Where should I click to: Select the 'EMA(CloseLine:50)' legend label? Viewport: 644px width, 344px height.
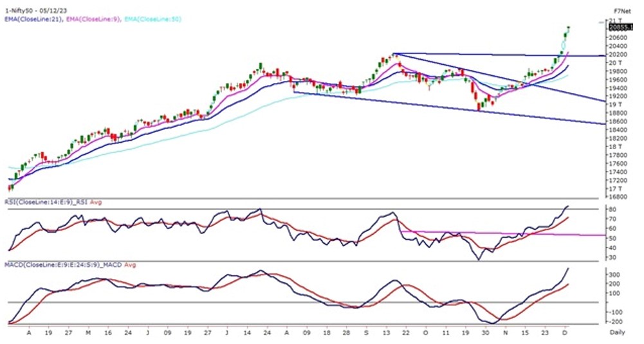[x=152, y=19]
